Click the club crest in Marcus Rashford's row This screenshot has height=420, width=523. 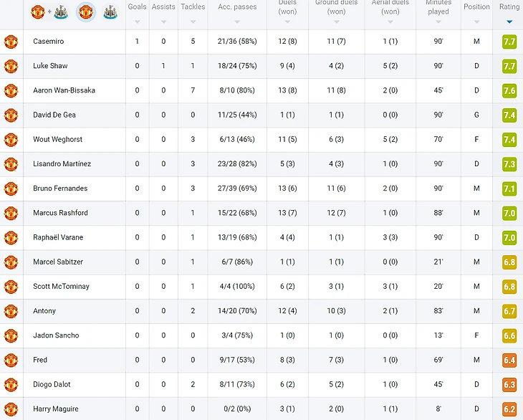pyautogui.click(x=11, y=213)
